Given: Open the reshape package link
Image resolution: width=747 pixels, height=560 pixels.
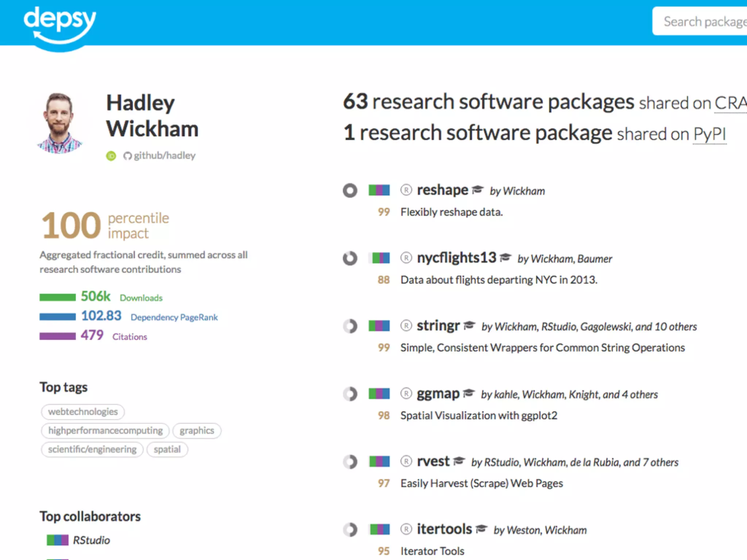Looking at the screenshot, I should (442, 190).
